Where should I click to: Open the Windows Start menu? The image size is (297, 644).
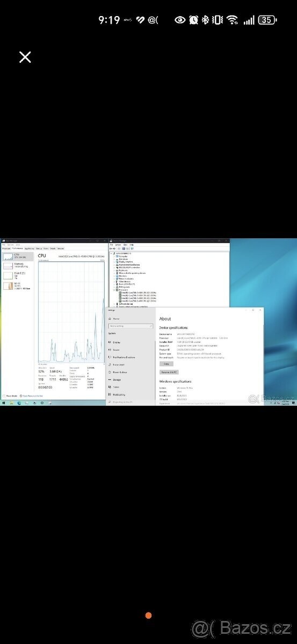[x=3, y=402]
